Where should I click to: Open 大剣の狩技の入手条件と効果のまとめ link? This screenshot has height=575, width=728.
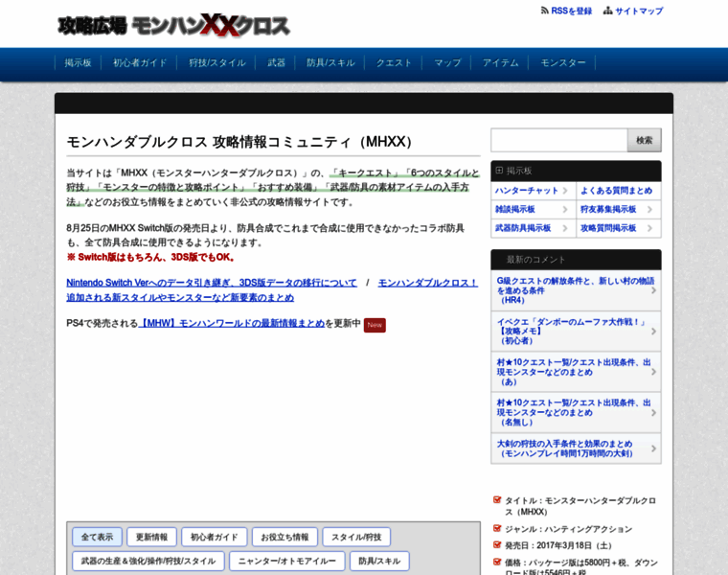576,448
